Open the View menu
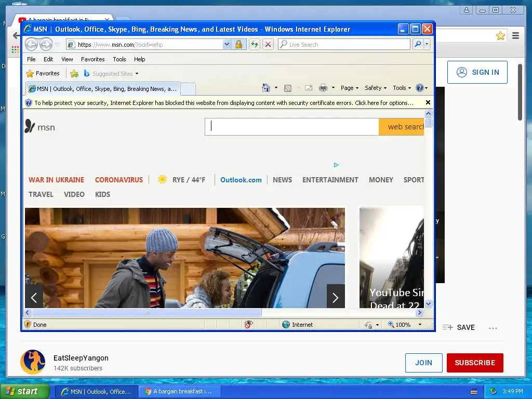 tap(67, 59)
